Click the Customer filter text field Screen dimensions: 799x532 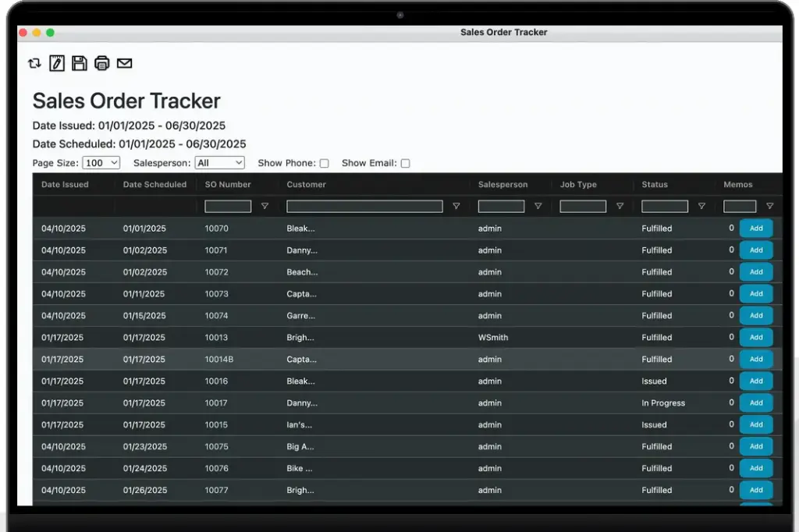[x=364, y=207]
